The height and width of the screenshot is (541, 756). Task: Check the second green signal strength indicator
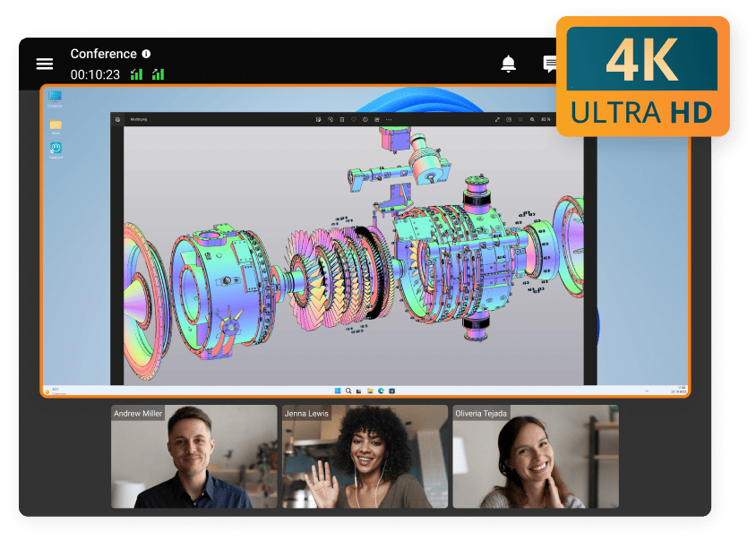coord(159,74)
